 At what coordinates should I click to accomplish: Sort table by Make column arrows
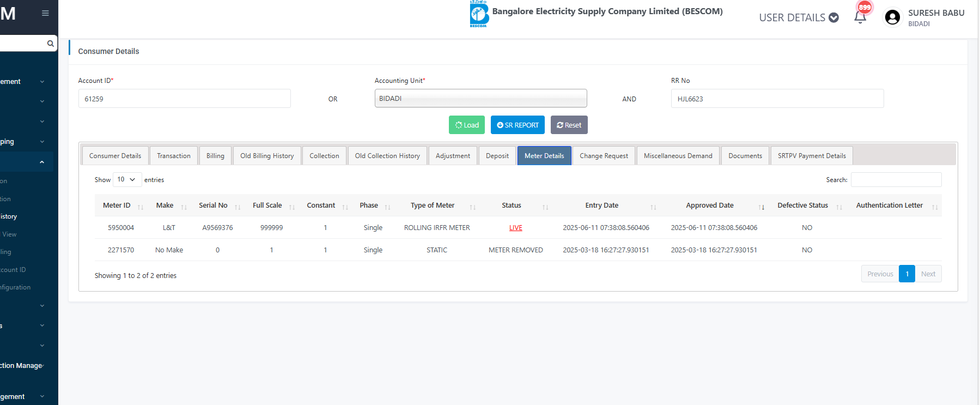[x=184, y=207]
